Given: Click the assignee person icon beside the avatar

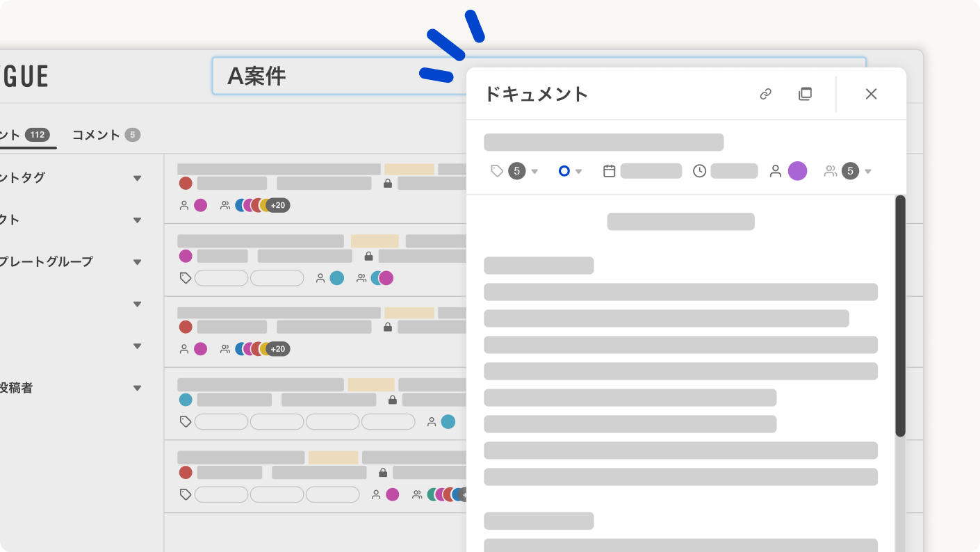Looking at the screenshot, I should [x=776, y=171].
